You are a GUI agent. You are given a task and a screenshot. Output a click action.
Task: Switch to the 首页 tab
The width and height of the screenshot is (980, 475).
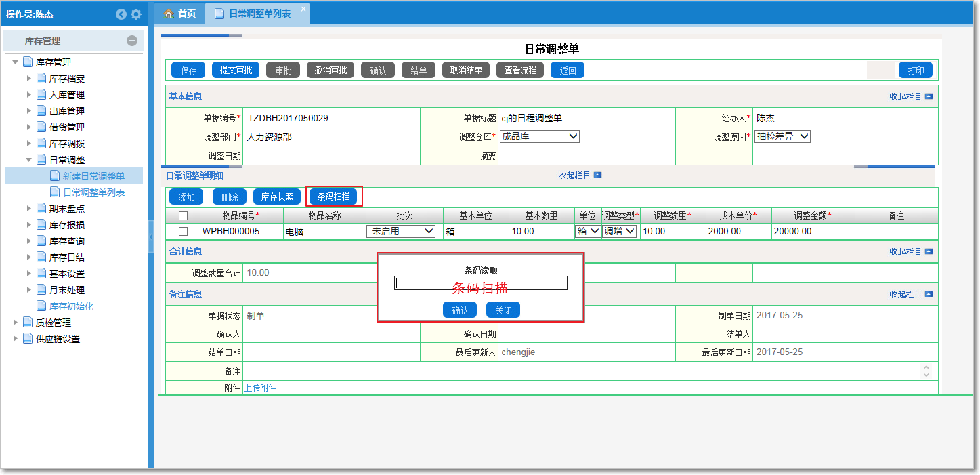[x=181, y=14]
